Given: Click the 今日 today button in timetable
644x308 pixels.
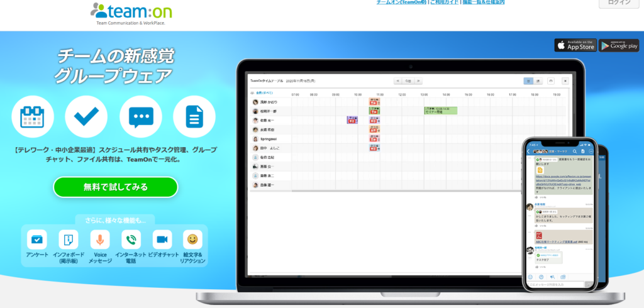Looking at the screenshot, I should 408,81.
